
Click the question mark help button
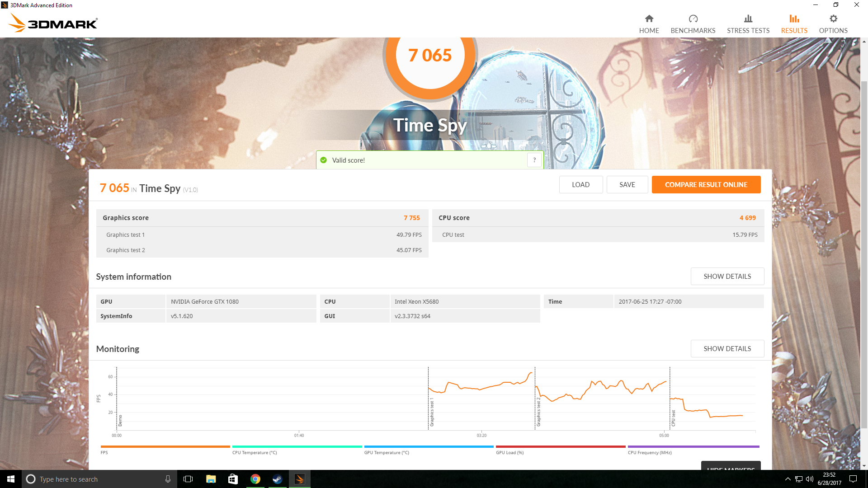pyautogui.click(x=534, y=160)
